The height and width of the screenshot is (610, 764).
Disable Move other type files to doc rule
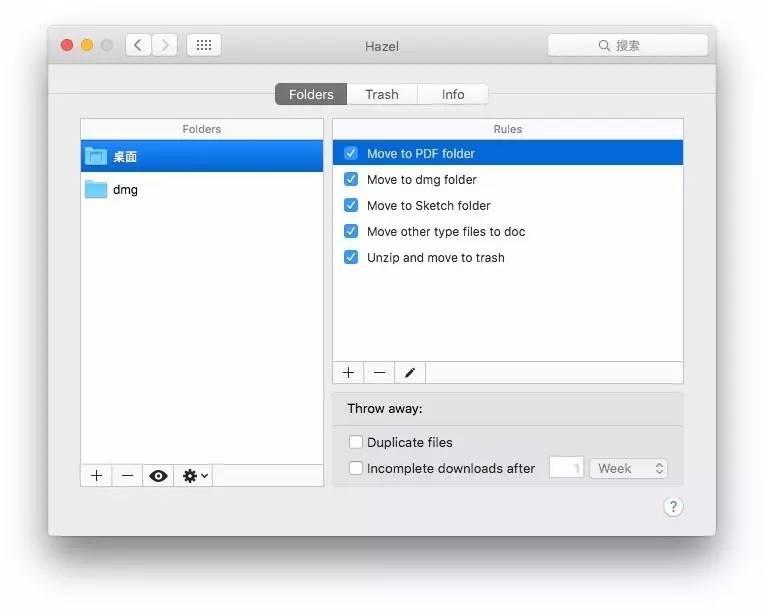(351, 231)
